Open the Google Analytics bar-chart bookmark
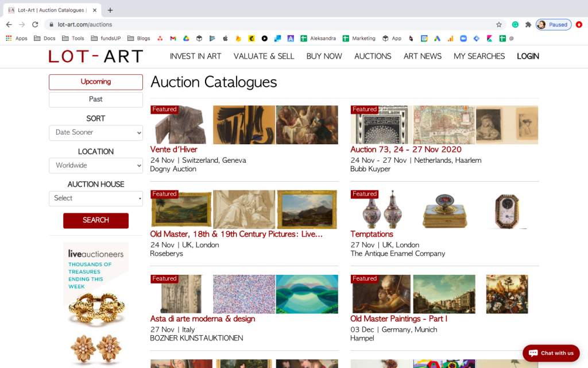Image resolution: width=588 pixels, height=368 pixels. 450,39
